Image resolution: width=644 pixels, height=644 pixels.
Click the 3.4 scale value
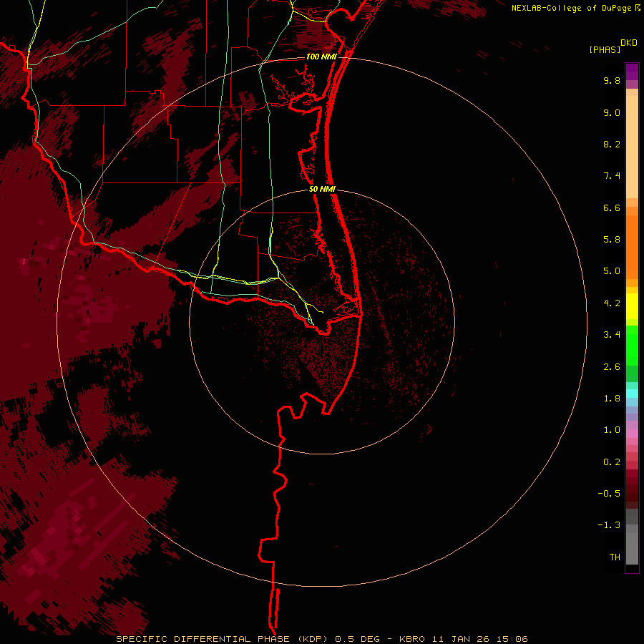(x=612, y=335)
